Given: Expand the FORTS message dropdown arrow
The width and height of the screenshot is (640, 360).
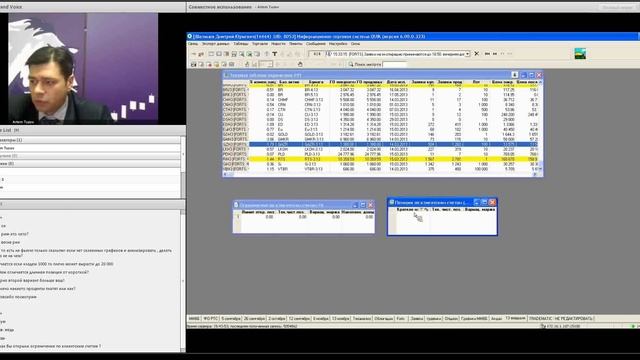Looking at the screenshot, I should click(x=468, y=54).
